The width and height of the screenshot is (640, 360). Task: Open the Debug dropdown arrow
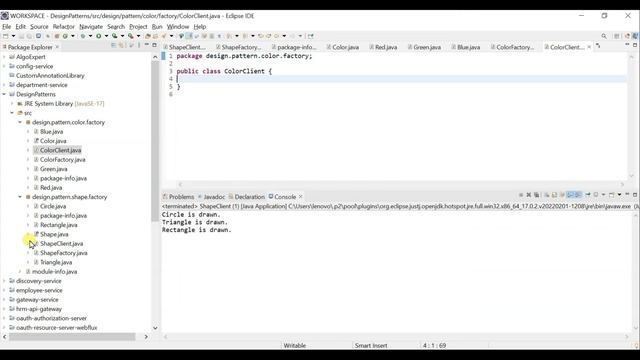90,36
